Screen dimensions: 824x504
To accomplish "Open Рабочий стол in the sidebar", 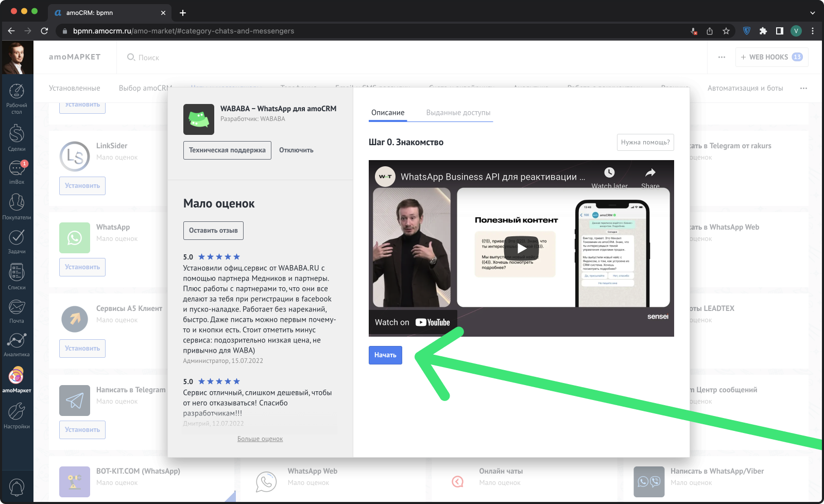I will [x=16, y=99].
